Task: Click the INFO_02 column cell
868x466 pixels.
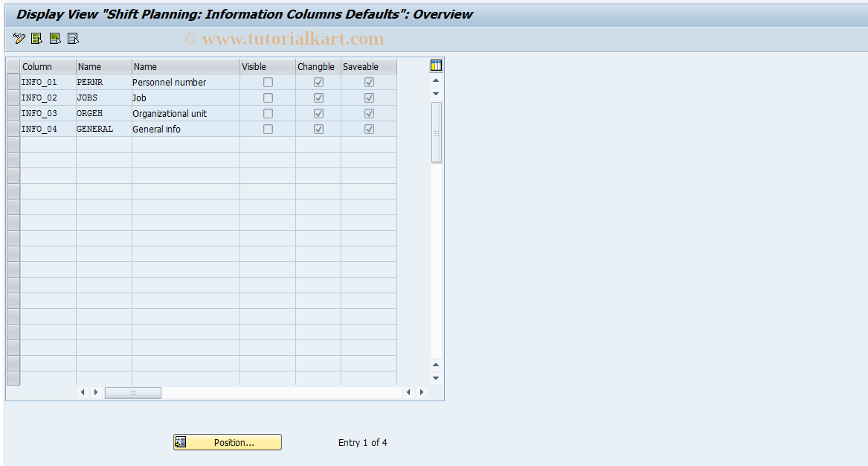Action: (x=48, y=98)
